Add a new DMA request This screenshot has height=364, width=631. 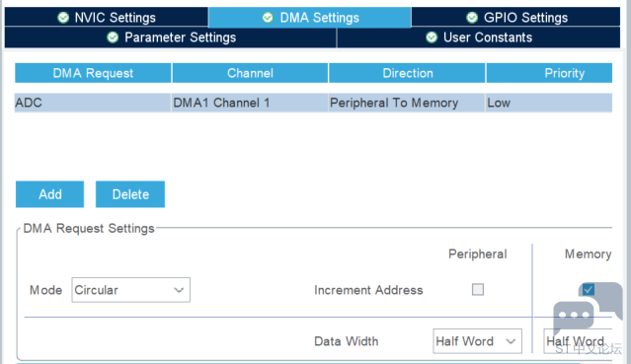pos(50,194)
